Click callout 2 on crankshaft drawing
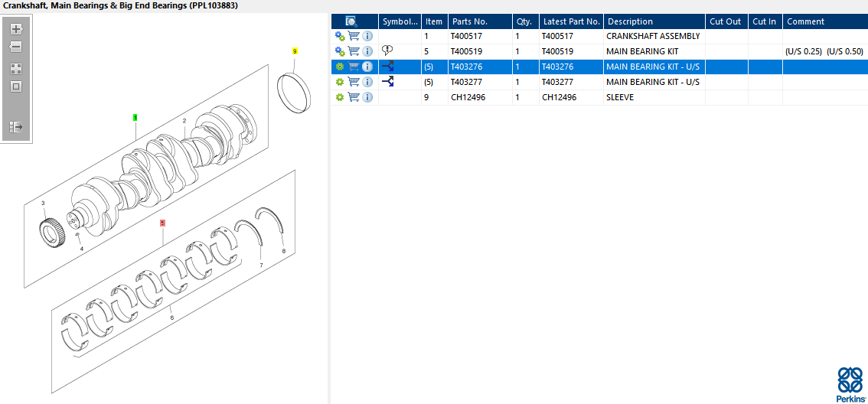Viewport: 868px width, 404px height. click(x=184, y=121)
